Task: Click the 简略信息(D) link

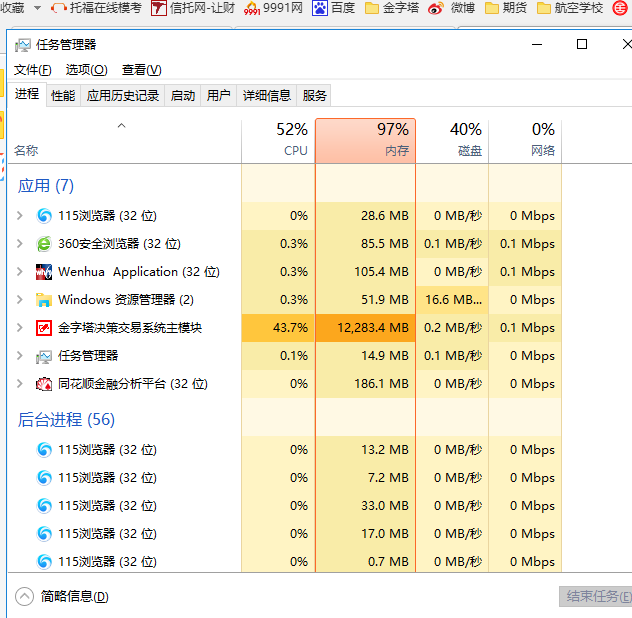Action: pyautogui.click(x=75, y=596)
